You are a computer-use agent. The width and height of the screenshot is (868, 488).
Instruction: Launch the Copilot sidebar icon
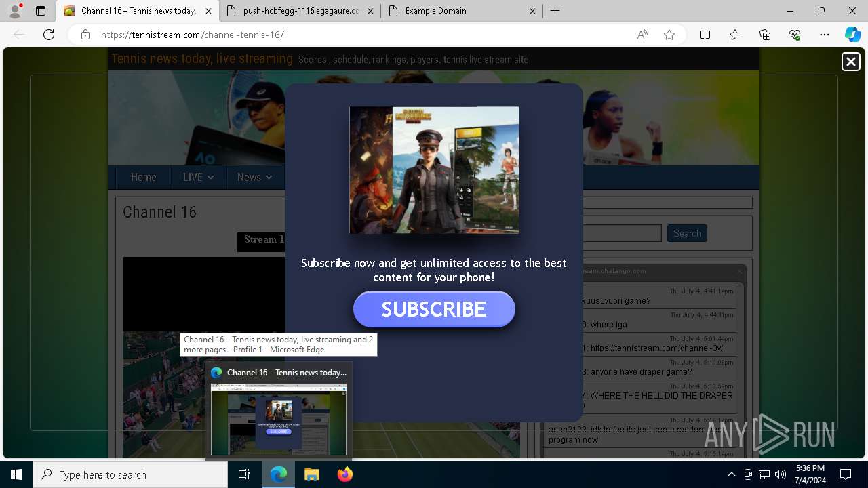pos(852,35)
